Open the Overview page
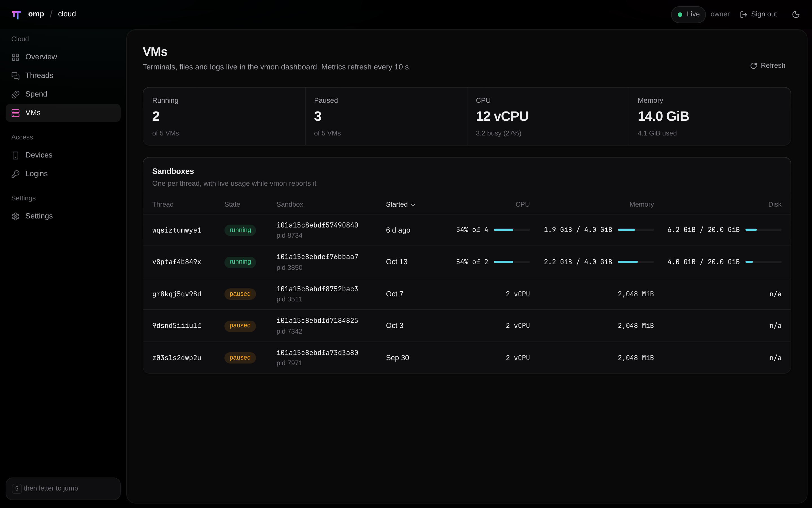This screenshot has width=812, height=508. (63, 57)
